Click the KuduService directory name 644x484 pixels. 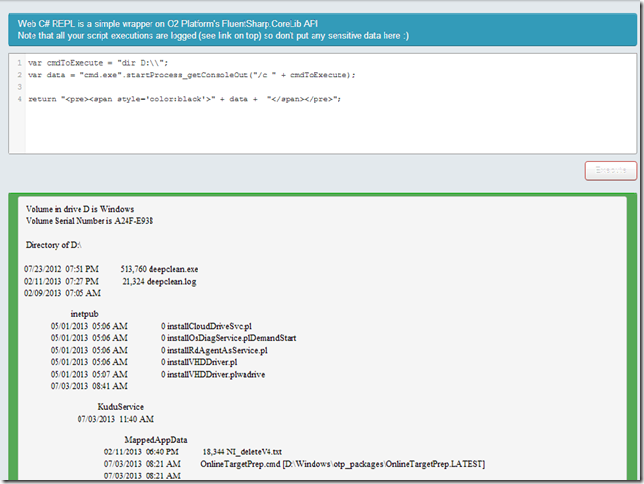click(x=120, y=407)
